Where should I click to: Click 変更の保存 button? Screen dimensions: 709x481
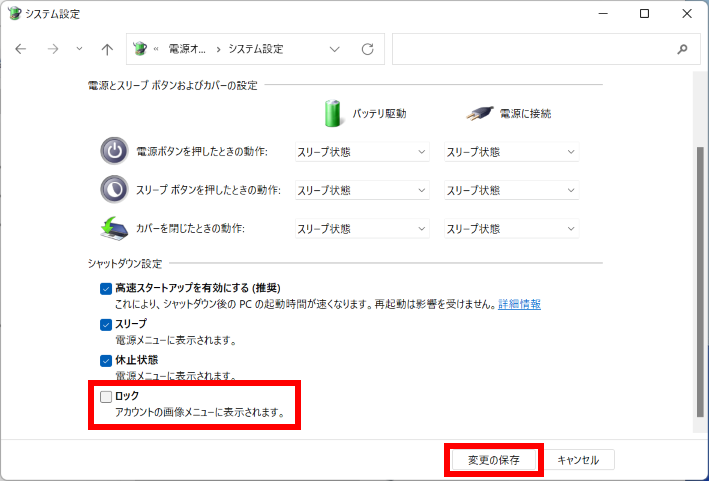click(493, 460)
